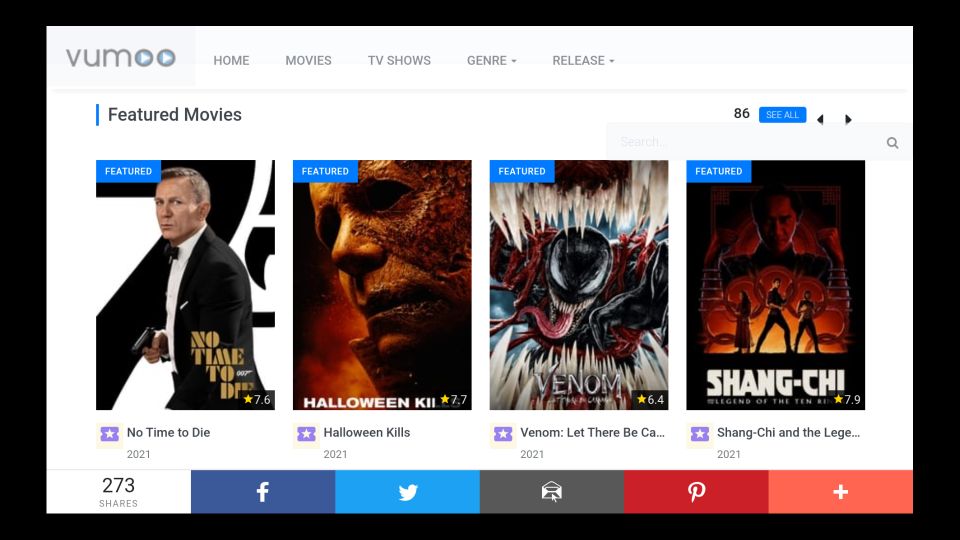Click the FEATURED badge on Shang-Chi poster
The height and width of the screenshot is (540, 960).
point(719,171)
